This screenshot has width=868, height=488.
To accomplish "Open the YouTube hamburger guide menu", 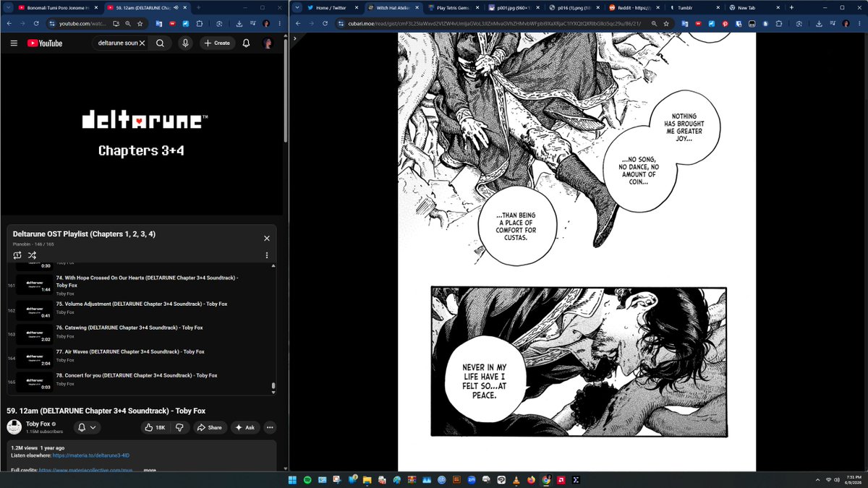I will click(14, 43).
